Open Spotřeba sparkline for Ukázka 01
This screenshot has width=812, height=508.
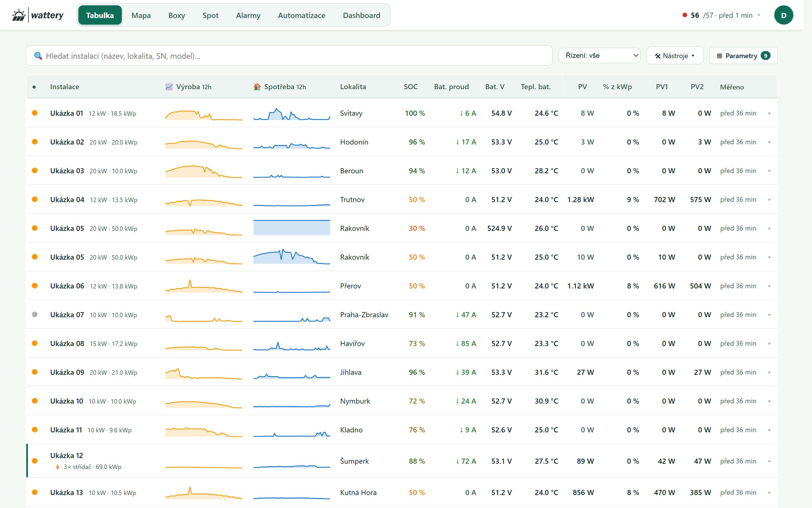click(292, 114)
